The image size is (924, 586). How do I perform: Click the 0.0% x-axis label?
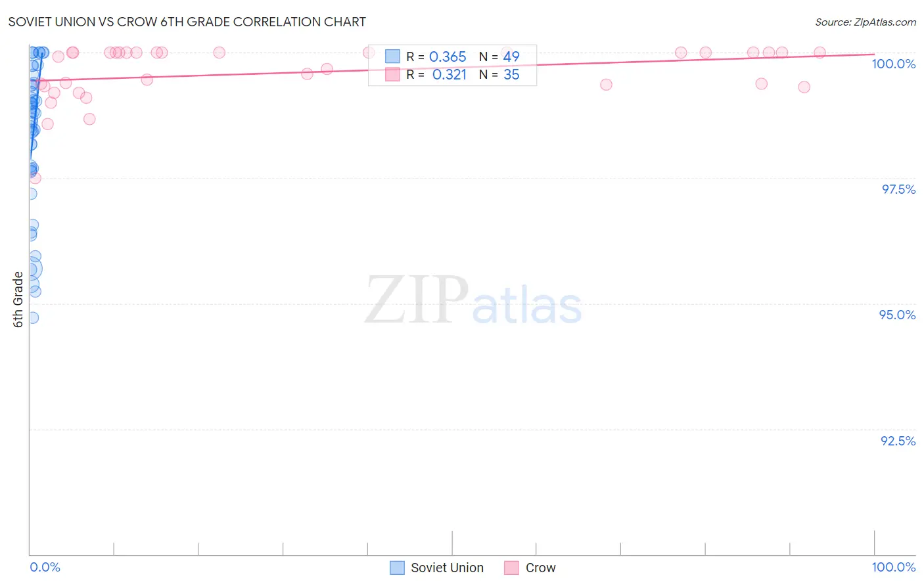click(45, 567)
